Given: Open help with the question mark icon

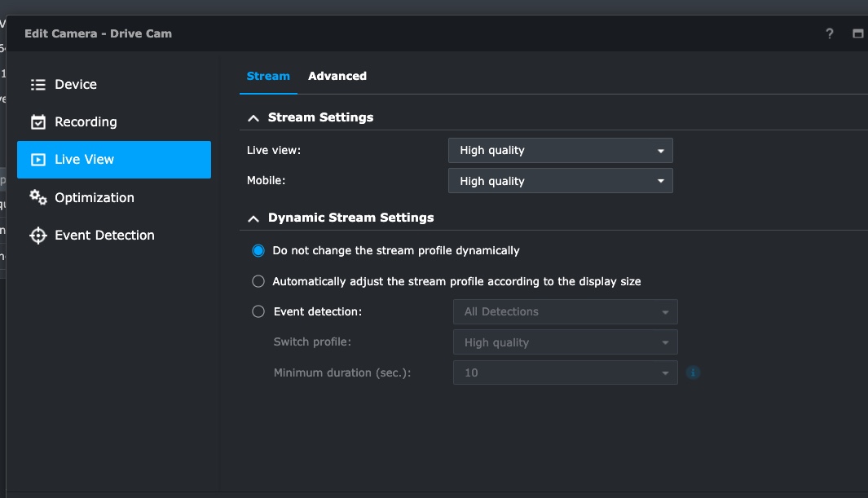Looking at the screenshot, I should pyautogui.click(x=830, y=33).
